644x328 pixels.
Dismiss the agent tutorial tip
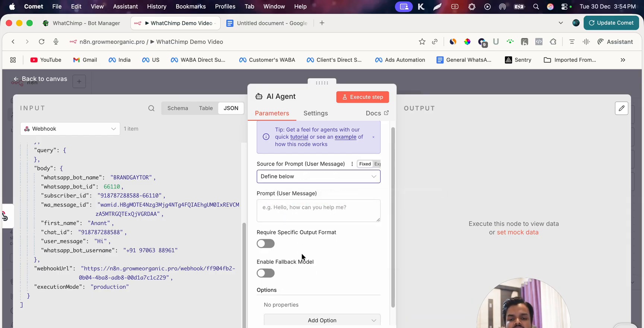coord(373,137)
